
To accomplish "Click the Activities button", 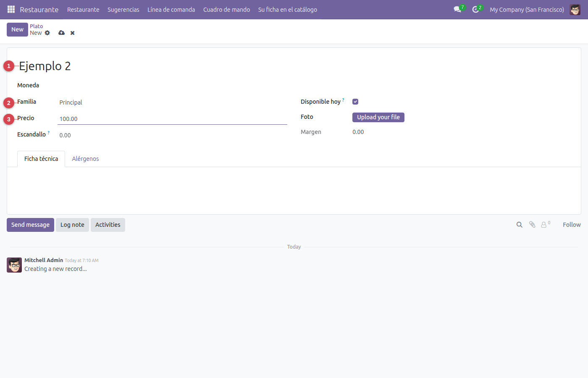I will (108, 225).
